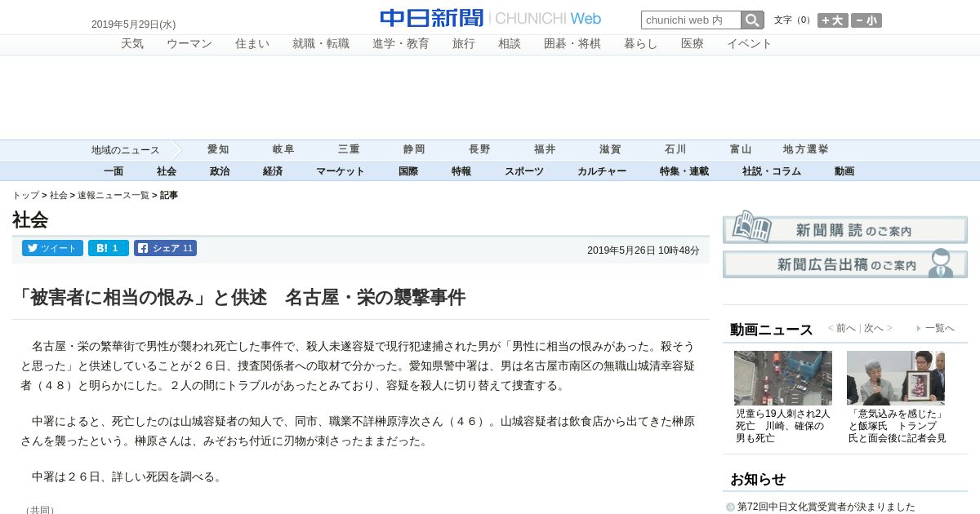980x514 pixels.
Task: Open the 暮らし menu item
Action: tap(641, 44)
